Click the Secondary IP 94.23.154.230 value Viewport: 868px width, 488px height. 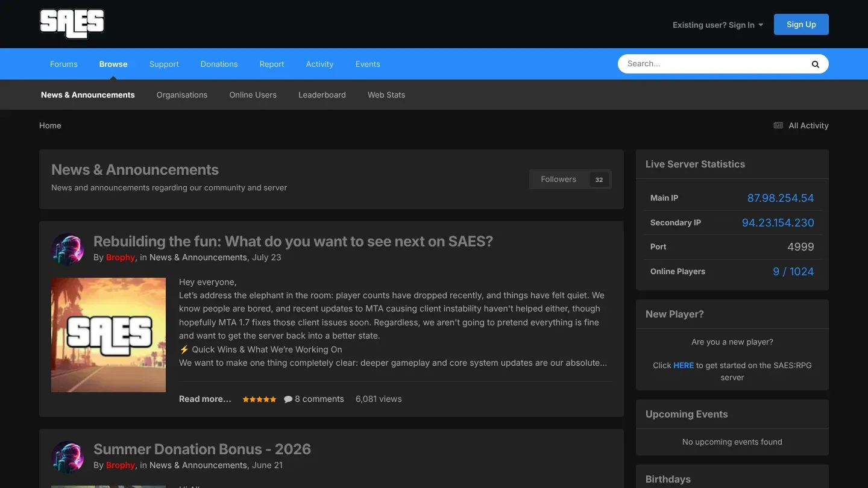pos(778,223)
